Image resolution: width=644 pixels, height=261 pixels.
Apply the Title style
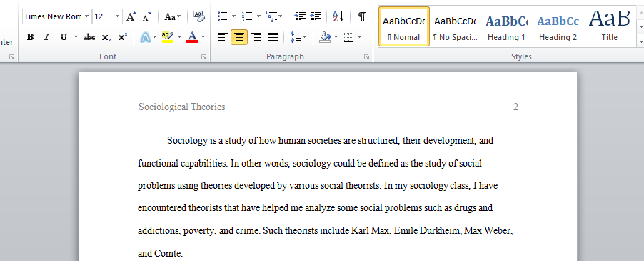pyautogui.click(x=610, y=26)
